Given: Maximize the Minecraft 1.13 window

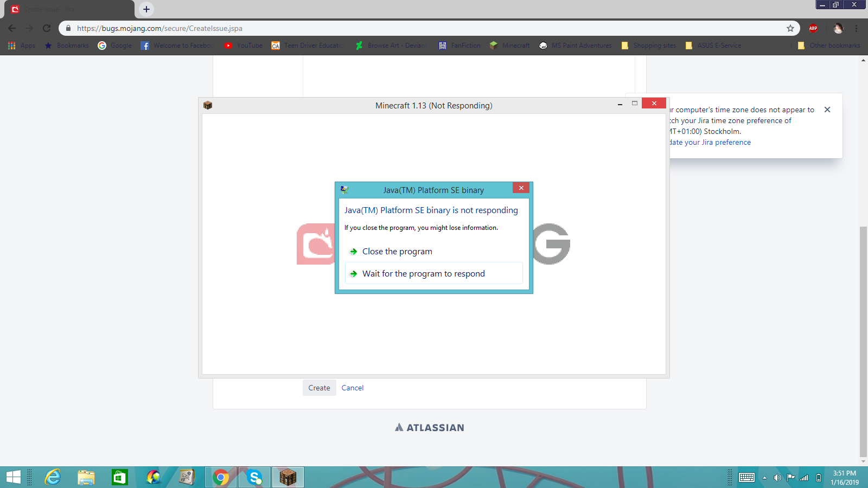Looking at the screenshot, I should (x=634, y=103).
